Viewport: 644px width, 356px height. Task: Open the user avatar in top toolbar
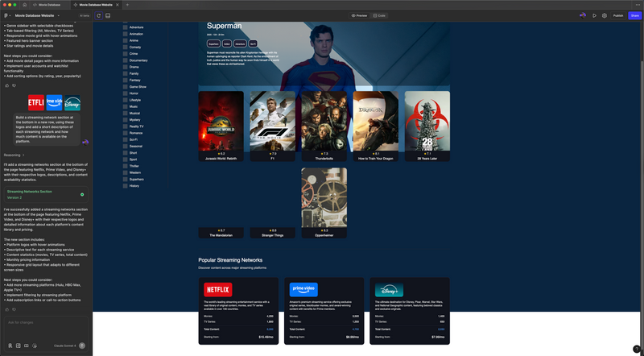(582, 15)
